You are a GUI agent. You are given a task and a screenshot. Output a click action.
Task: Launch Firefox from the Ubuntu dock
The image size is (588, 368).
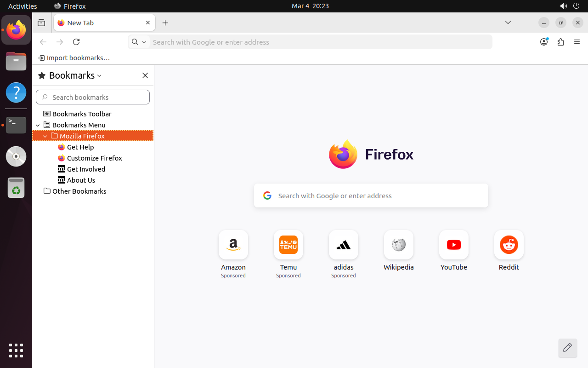[16, 30]
